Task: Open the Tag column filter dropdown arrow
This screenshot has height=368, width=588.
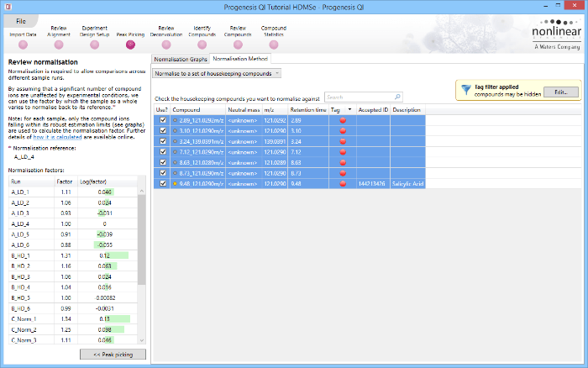Action: coord(350,109)
